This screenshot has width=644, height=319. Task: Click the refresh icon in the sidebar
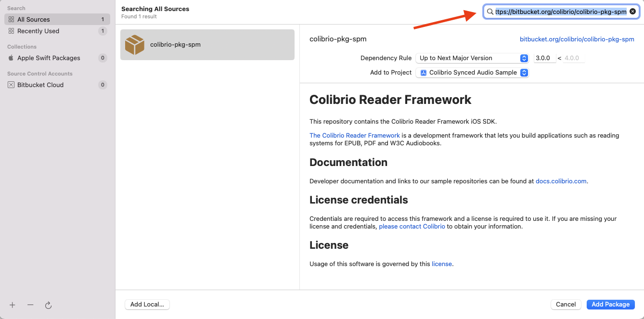point(48,305)
